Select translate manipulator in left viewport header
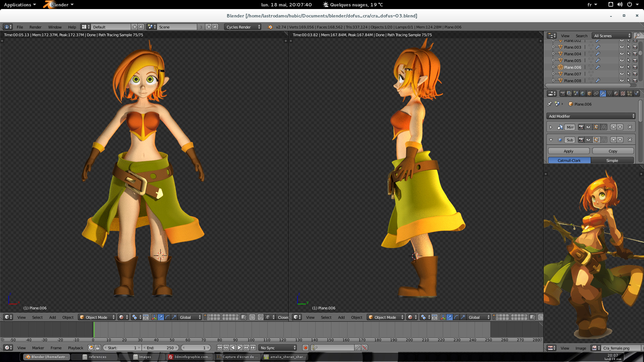The height and width of the screenshot is (362, 644). point(161,317)
